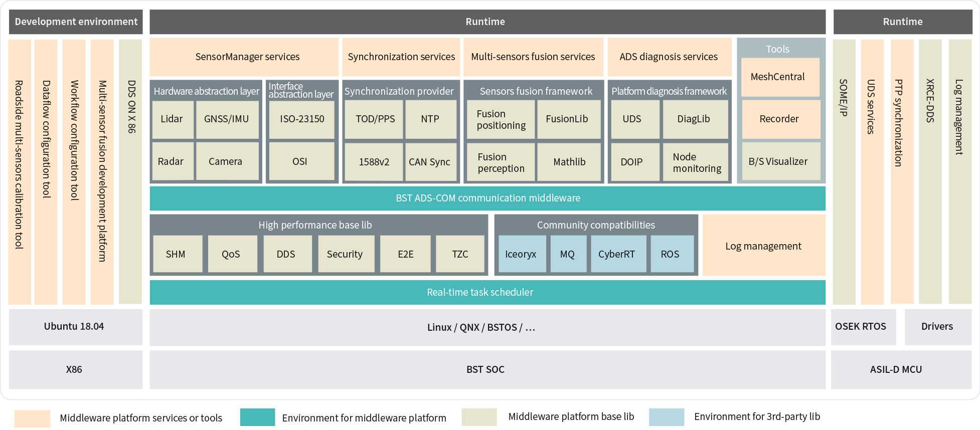Click the BST ADS-COM communication middleware bar

487,198
